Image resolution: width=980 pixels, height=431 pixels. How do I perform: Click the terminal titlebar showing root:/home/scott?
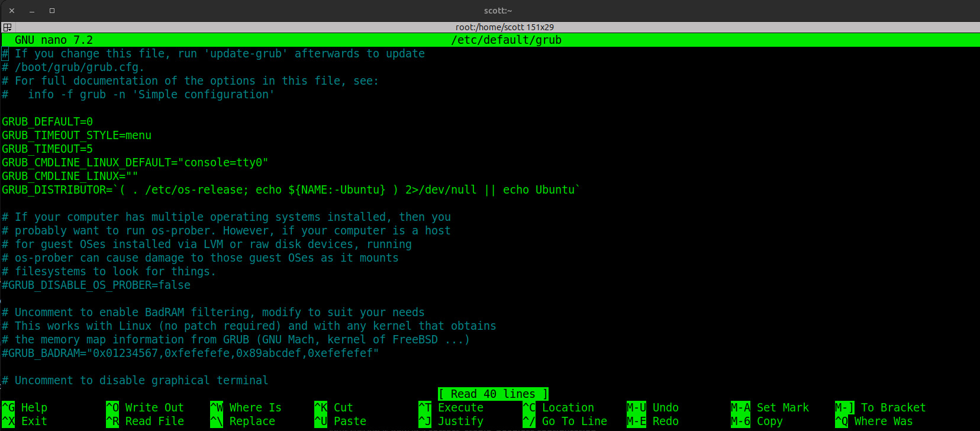coord(504,27)
